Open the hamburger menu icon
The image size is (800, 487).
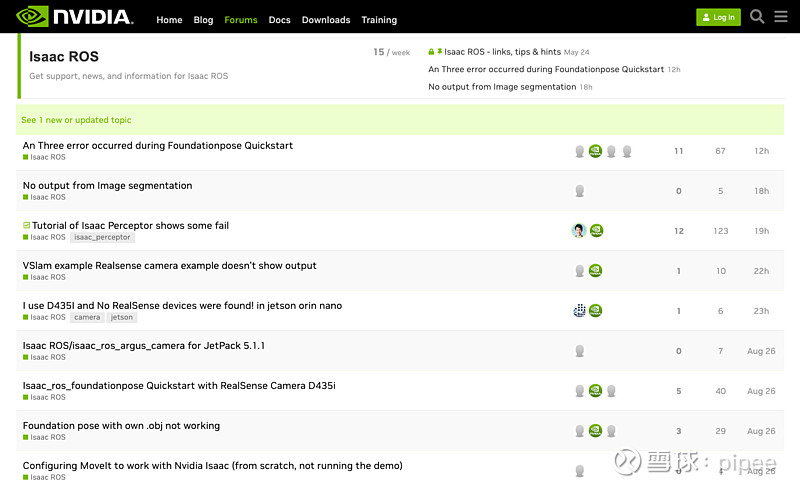(781, 17)
